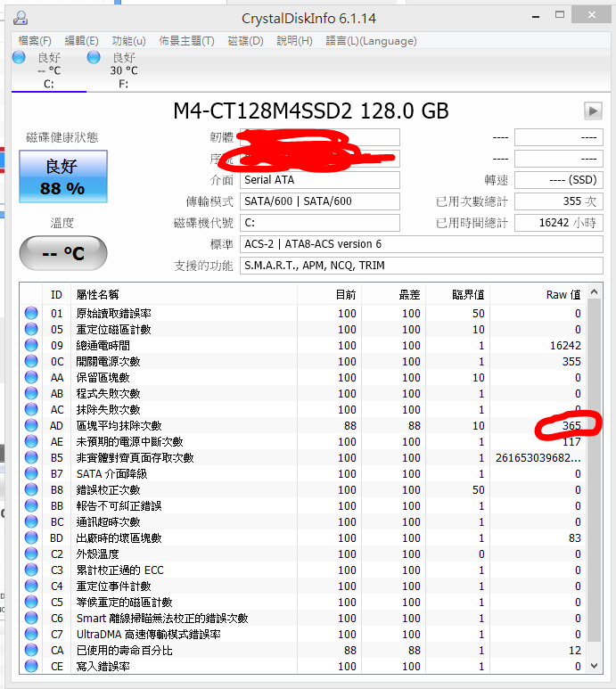Viewport: 616px width, 689px height.
Task: Click status orb of row C2 外殼溫度
Action: (31, 554)
